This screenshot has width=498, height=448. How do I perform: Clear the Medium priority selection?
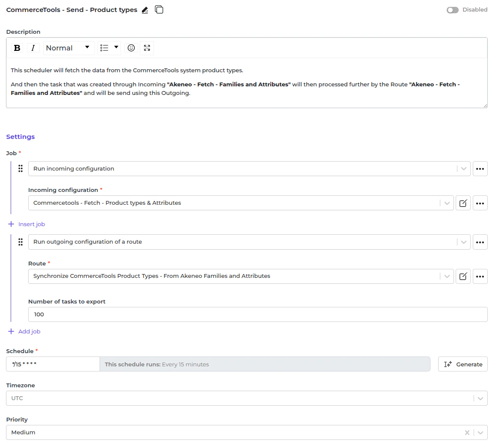(x=467, y=433)
